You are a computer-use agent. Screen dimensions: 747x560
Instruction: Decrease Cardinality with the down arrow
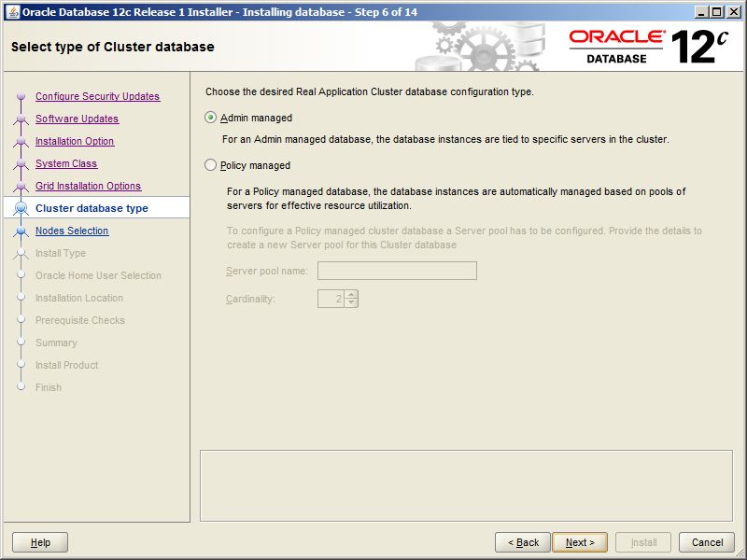click(x=351, y=302)
